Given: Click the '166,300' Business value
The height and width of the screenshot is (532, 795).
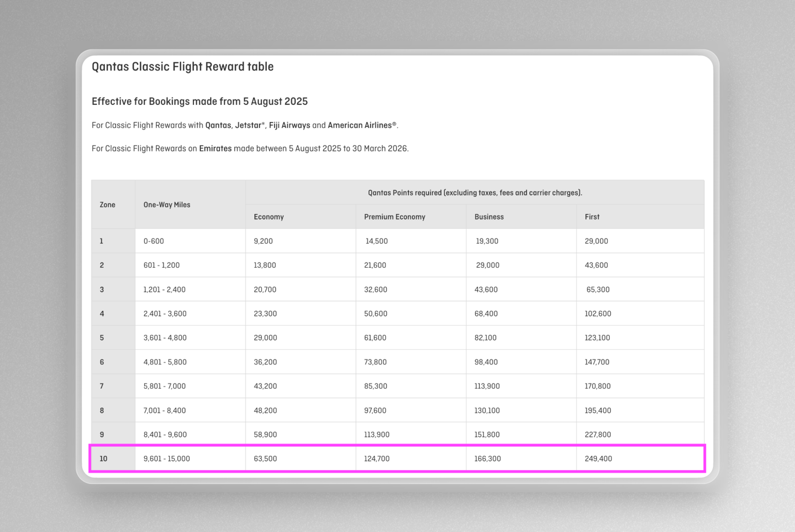Looking at the screenshot, I should pyautogui.click(x=488, y=459).
